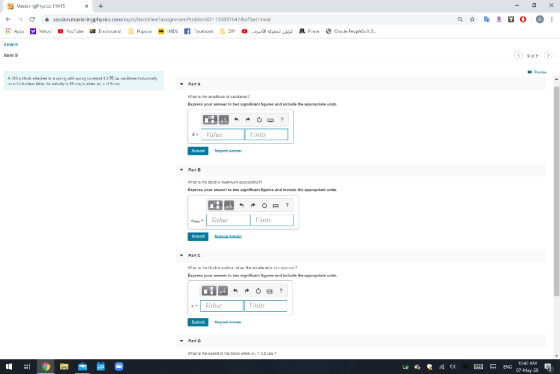The height and width of the screenshot is (374, 560).
Task: Open Zoom from the taskbar
Action: pos(119,366)
